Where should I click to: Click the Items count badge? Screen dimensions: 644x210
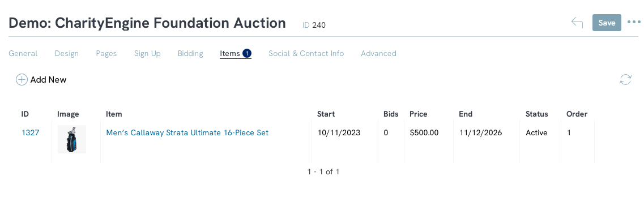(x=247, y=53)
